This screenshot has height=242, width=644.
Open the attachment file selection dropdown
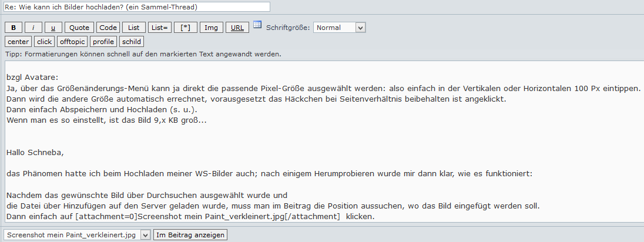[76, 235]
